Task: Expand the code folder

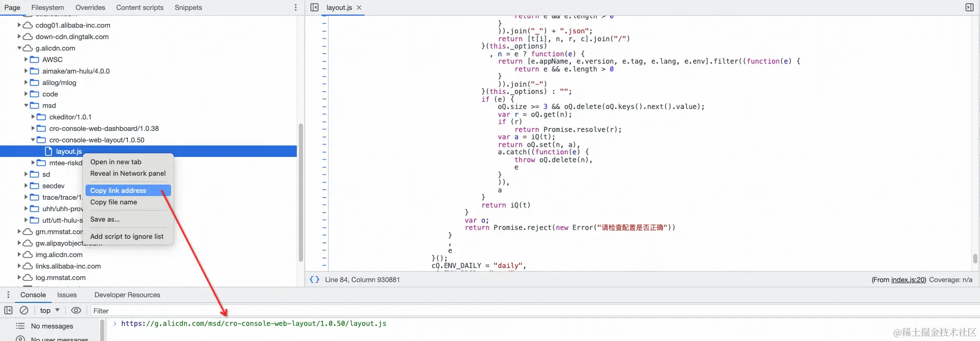Action: [26, 94]
